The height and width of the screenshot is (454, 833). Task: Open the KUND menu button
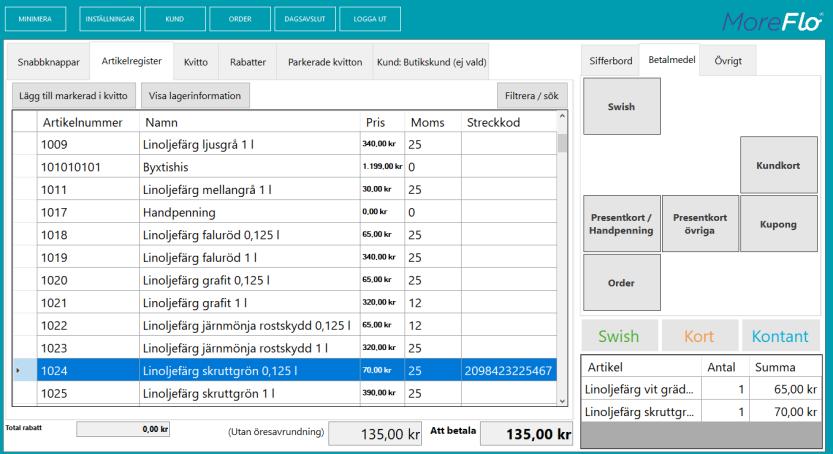pyautogui.click(x=175, y=19)
